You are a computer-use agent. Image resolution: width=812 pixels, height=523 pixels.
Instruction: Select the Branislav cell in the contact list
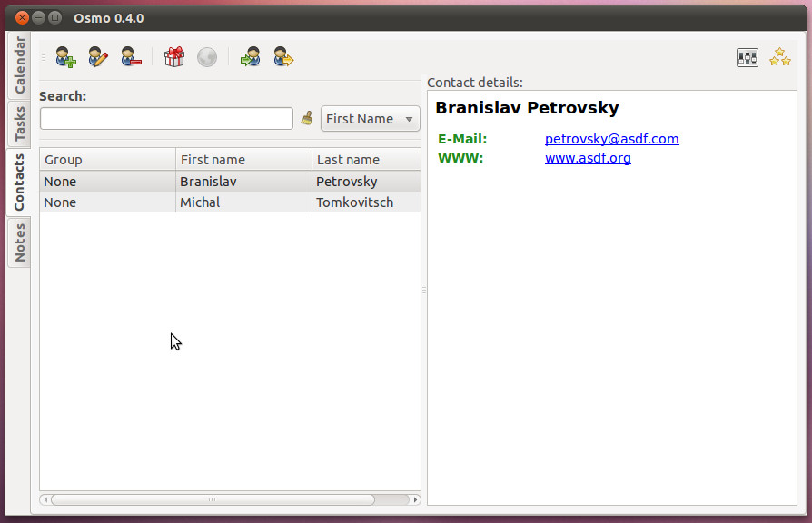(x=244, y=182)
